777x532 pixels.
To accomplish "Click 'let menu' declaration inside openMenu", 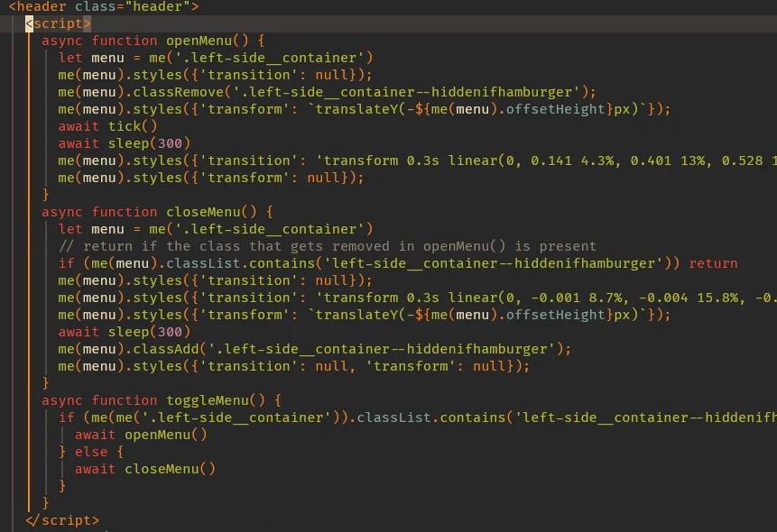I will [x=91, y=58].
